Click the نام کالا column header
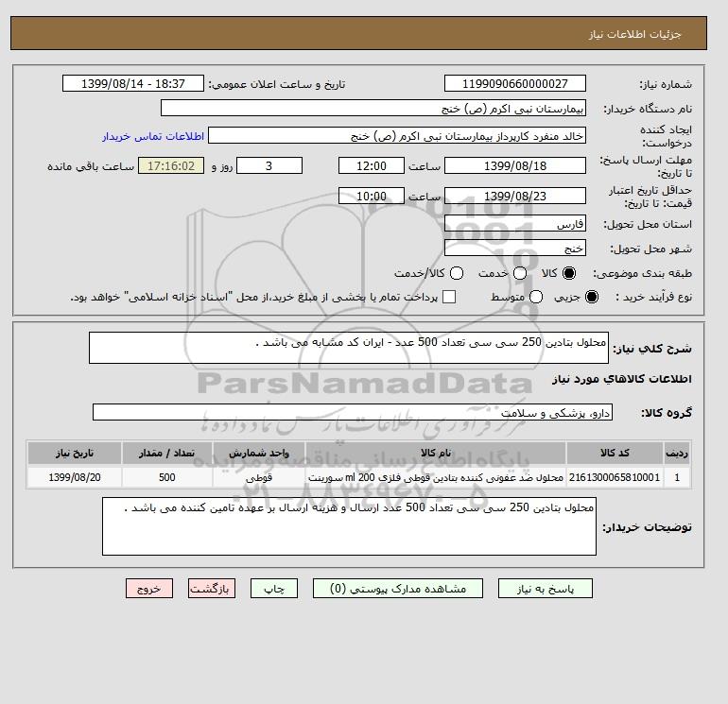This screenshot has width=728, height=704. coord(436,453)
